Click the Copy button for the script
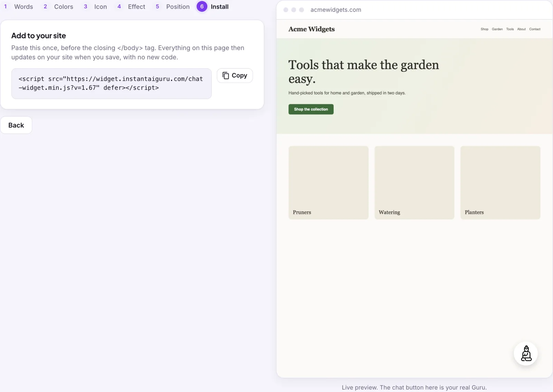 coord(235,75)
